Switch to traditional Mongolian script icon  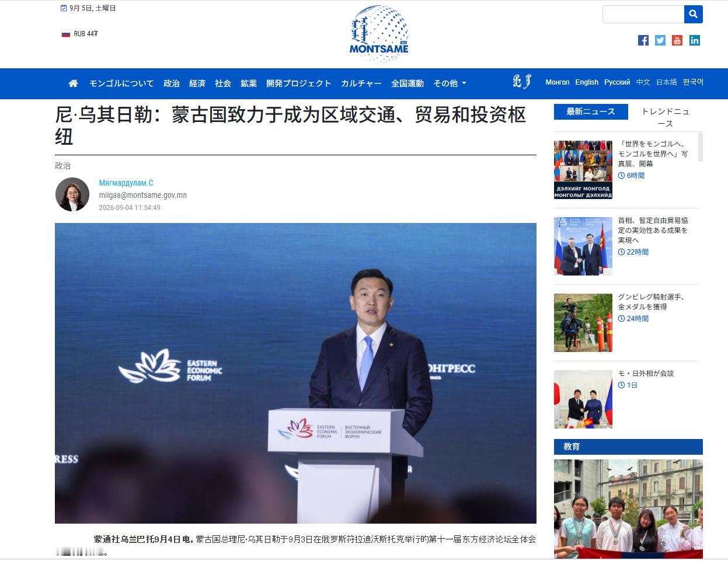point(522,82)
